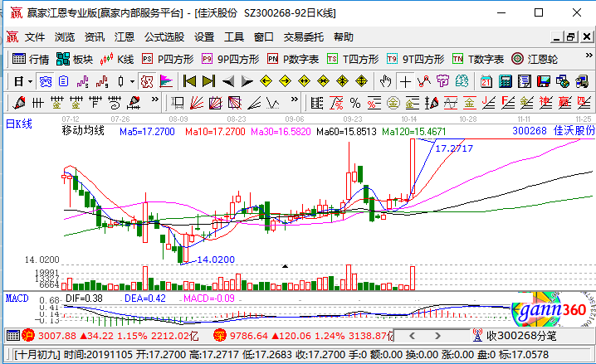Toggle the crosshair cursor tool

pyautogui.click(x=405, y=81)
